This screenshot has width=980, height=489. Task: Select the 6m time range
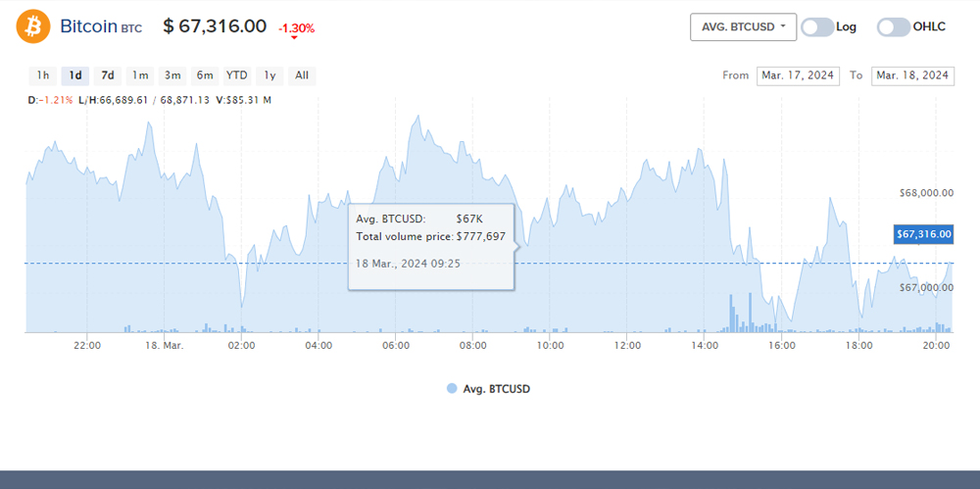coord(205,75)
